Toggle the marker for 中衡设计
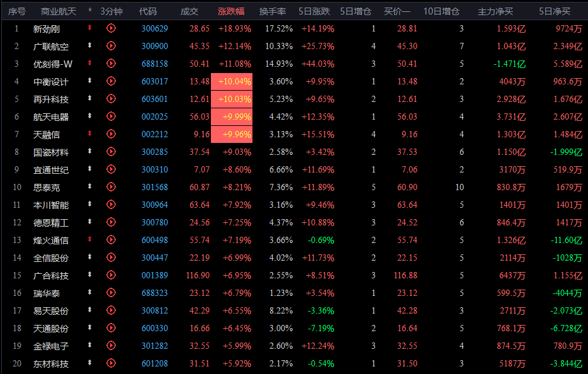Screen dimensions: 588x374 tap(90, 81)
